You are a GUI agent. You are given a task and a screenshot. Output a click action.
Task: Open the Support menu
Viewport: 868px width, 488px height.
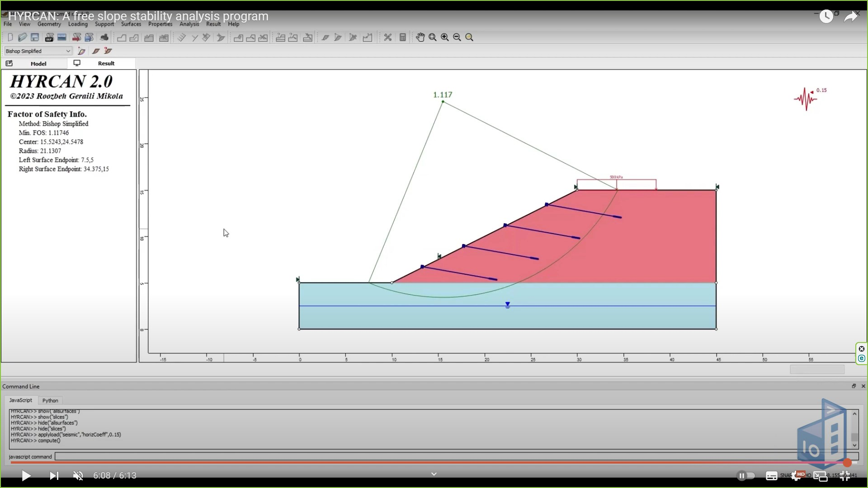coord(104,24)
